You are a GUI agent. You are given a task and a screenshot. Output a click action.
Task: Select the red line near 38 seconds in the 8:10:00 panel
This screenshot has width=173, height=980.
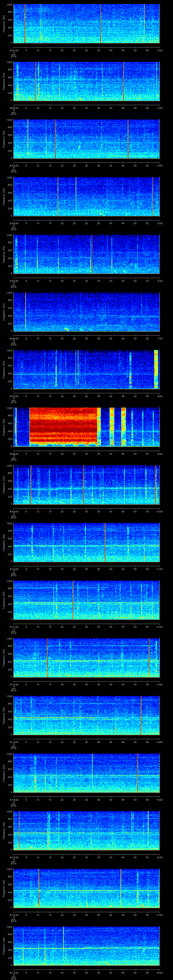105,542
